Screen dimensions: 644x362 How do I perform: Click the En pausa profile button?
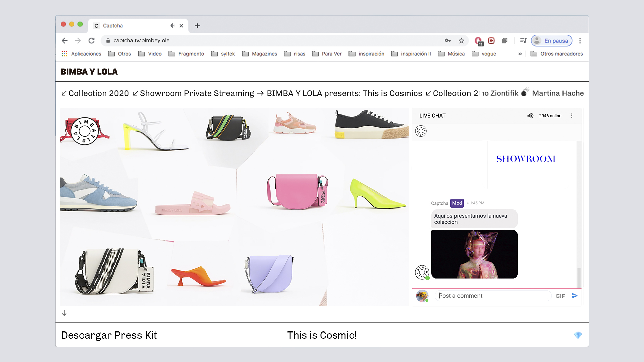click(551, 41)
